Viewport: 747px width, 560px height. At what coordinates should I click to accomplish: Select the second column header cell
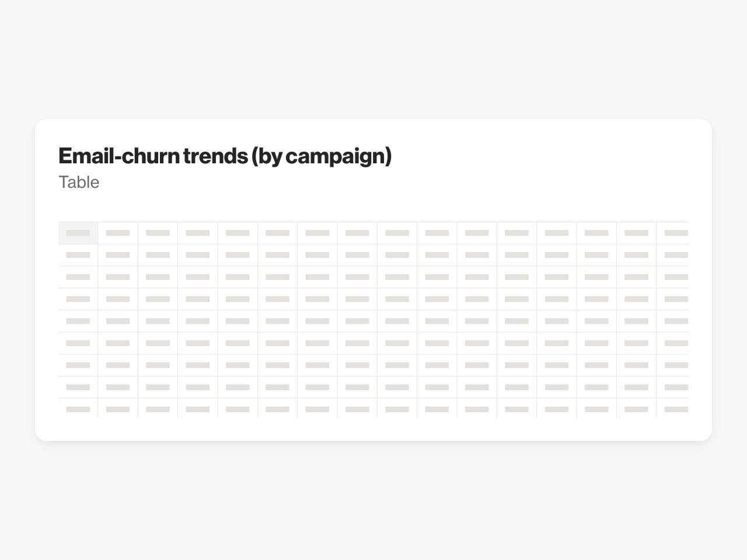point(118,233)
